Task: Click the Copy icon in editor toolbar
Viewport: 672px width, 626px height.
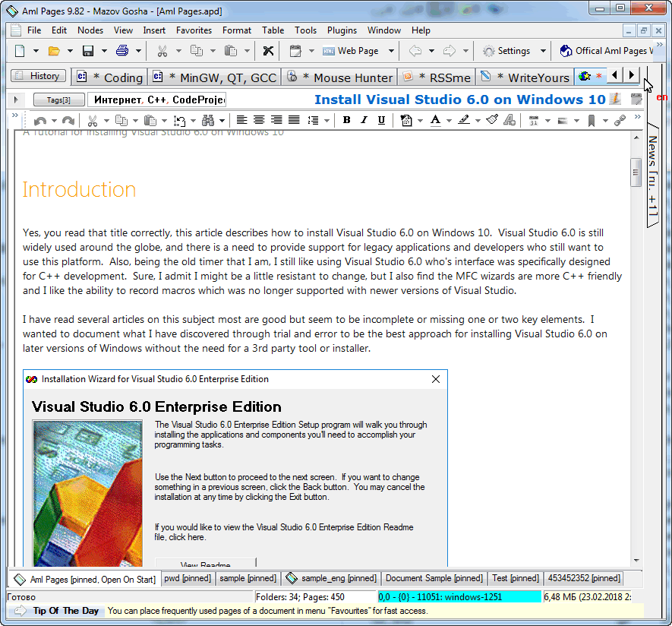Action: (121, 121)
